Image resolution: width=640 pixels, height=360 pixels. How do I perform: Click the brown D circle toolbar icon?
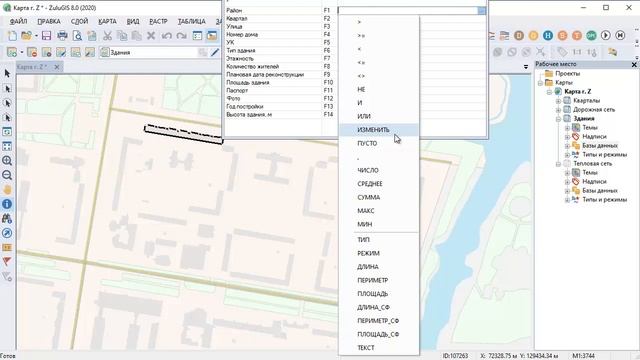(519, 36)
